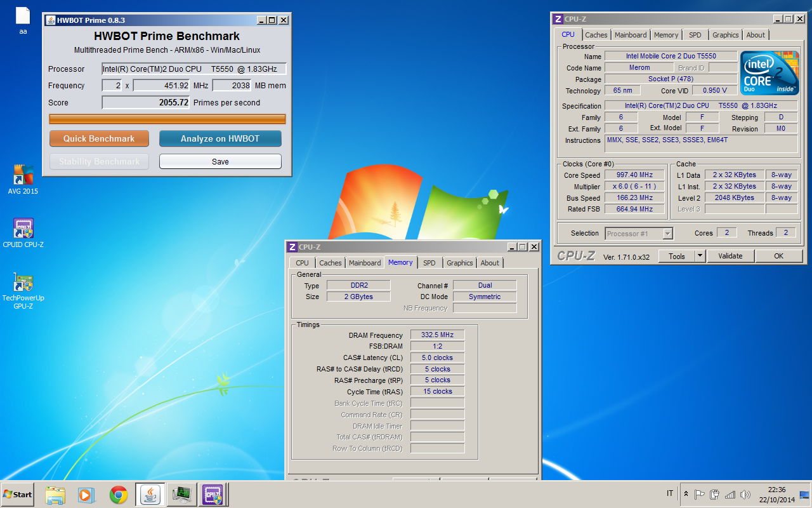Switch to Java HWBOT Prime taskbar item
This screenshot has height=508, width=812.
tap(150, 495)
